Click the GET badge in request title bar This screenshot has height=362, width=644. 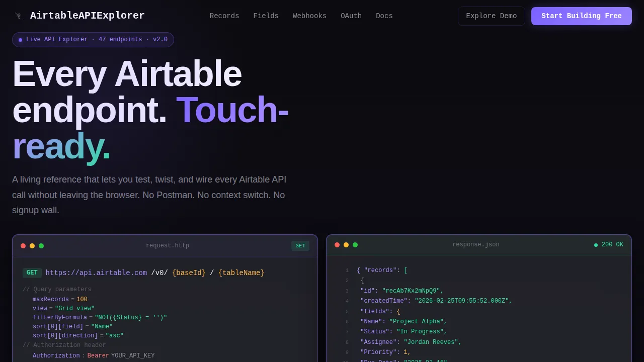300,246
